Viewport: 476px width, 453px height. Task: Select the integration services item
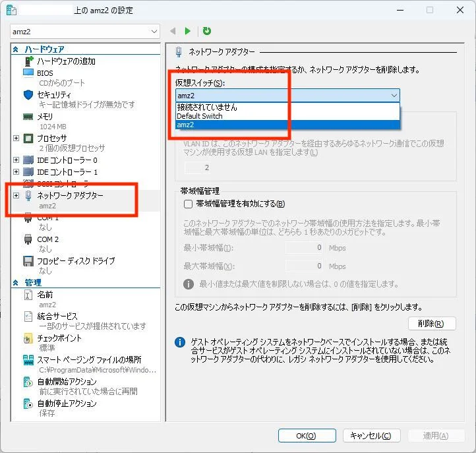(57, 317)
